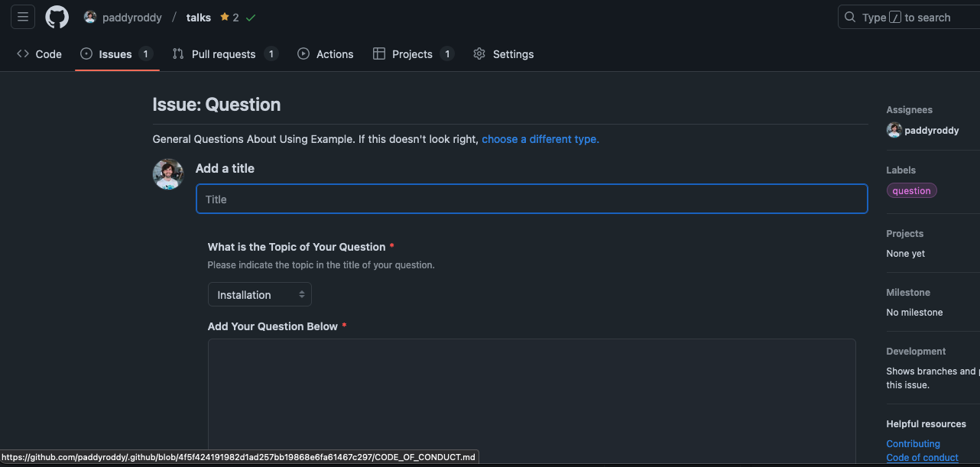Click the assignee avatar in the sidebar
The width and height of the screenshot is (980, 467).
pos(894,130)
